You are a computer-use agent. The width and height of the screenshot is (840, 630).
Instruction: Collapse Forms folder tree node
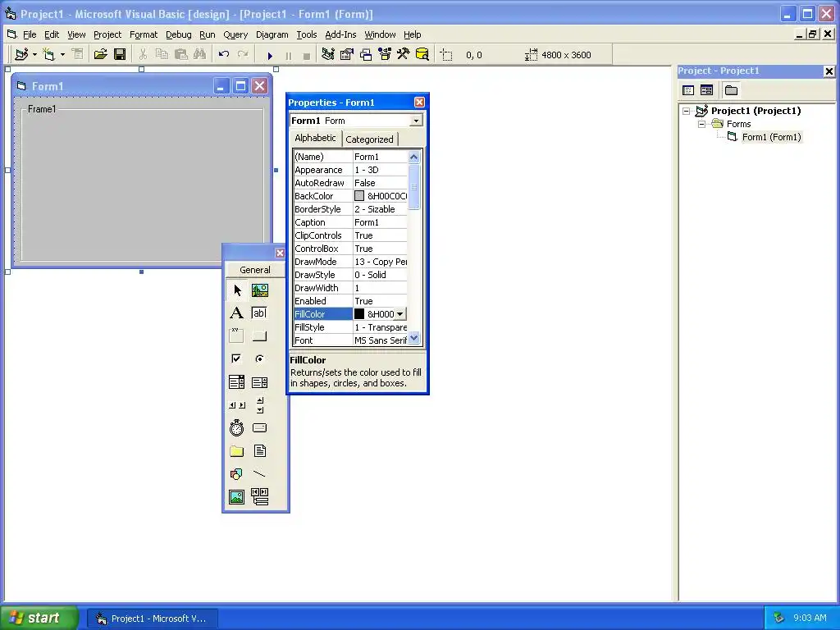tap(702, 125)
